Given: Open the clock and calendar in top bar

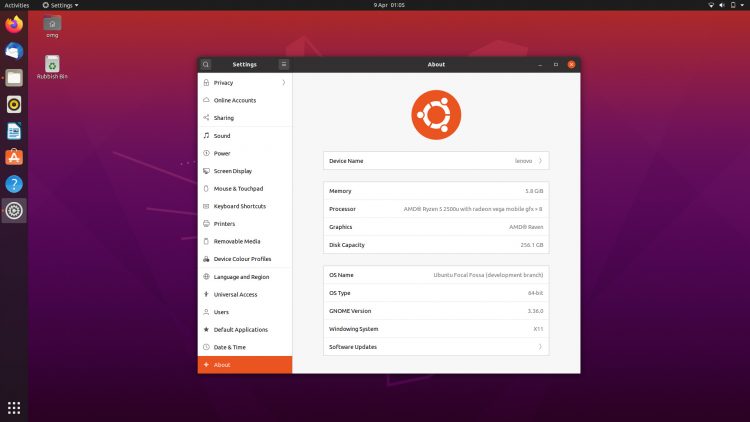Looking at the screenshot, I should coord(389,5).
